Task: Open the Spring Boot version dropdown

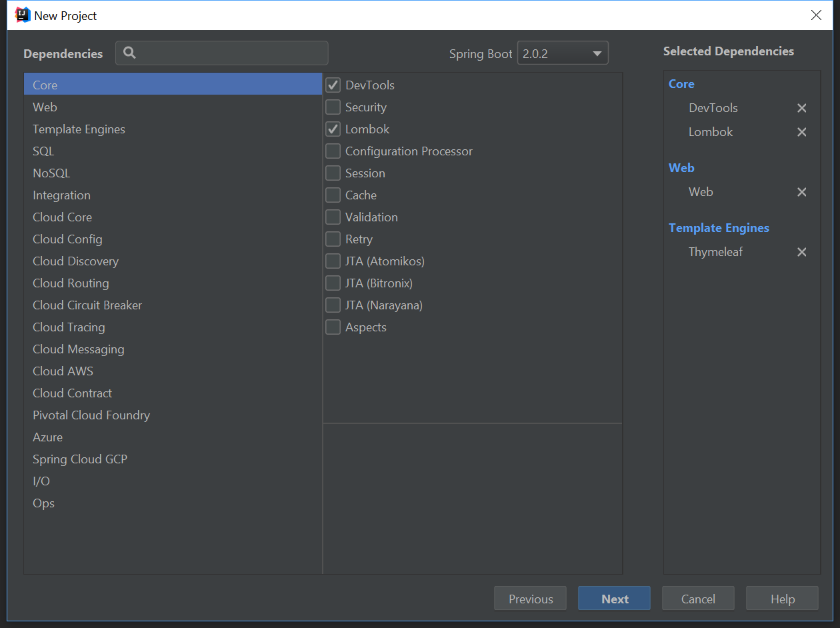Action: [563, 54]
